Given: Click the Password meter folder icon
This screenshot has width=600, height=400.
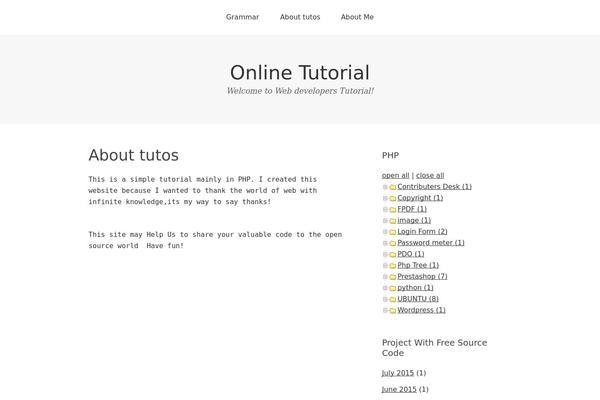Looking at the screenshot, I should point(393,243).
